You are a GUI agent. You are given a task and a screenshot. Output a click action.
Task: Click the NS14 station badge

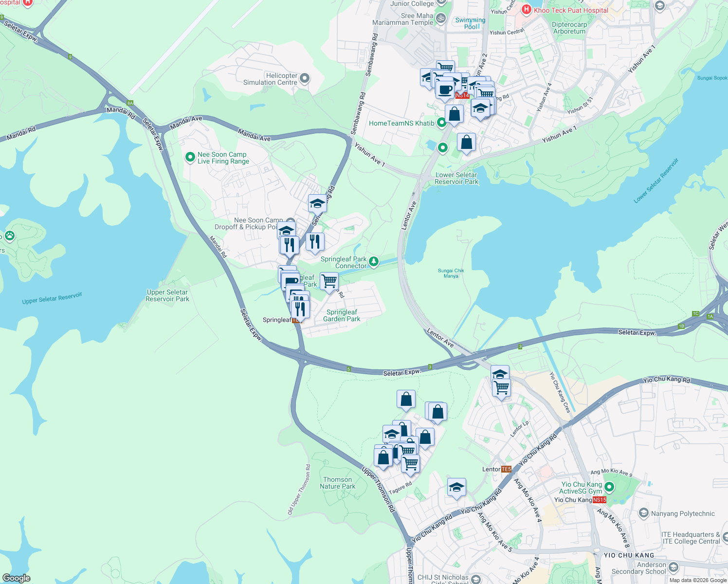click(463, 96)
